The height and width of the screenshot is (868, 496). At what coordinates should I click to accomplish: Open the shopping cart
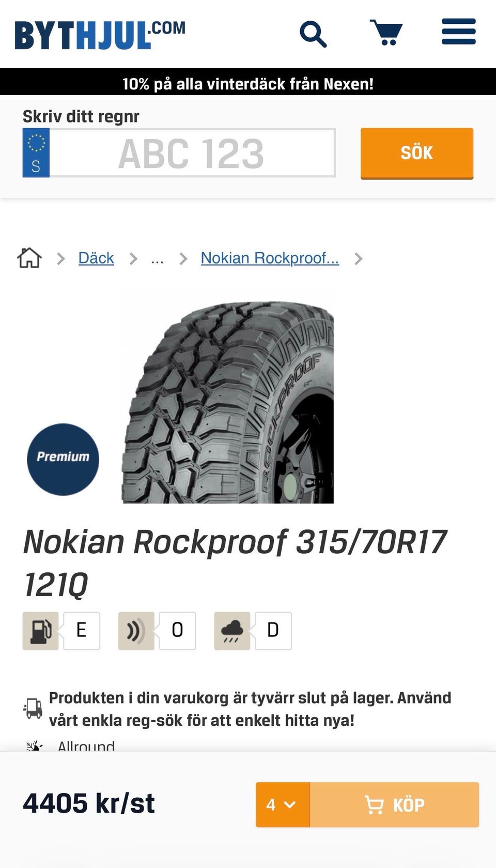[386, 33]
